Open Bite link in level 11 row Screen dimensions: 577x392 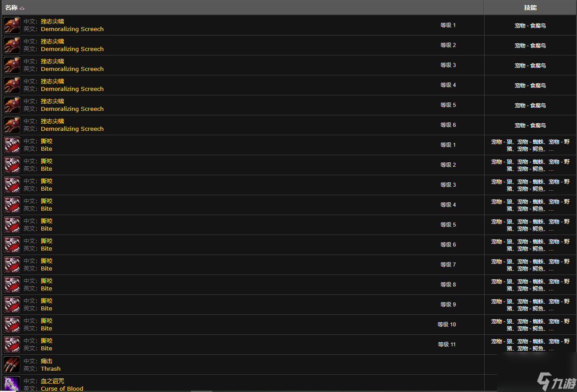coord(47,349)
